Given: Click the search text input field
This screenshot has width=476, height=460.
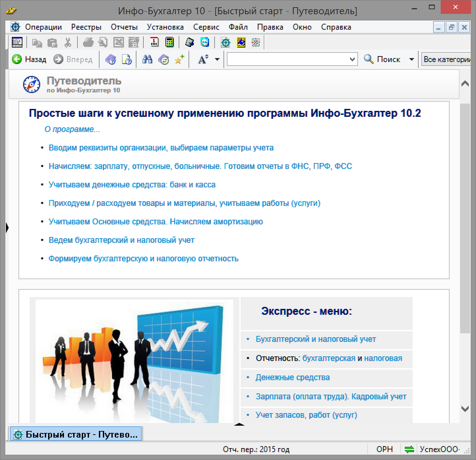Looking at the screenshot, I should click(287, 59).
